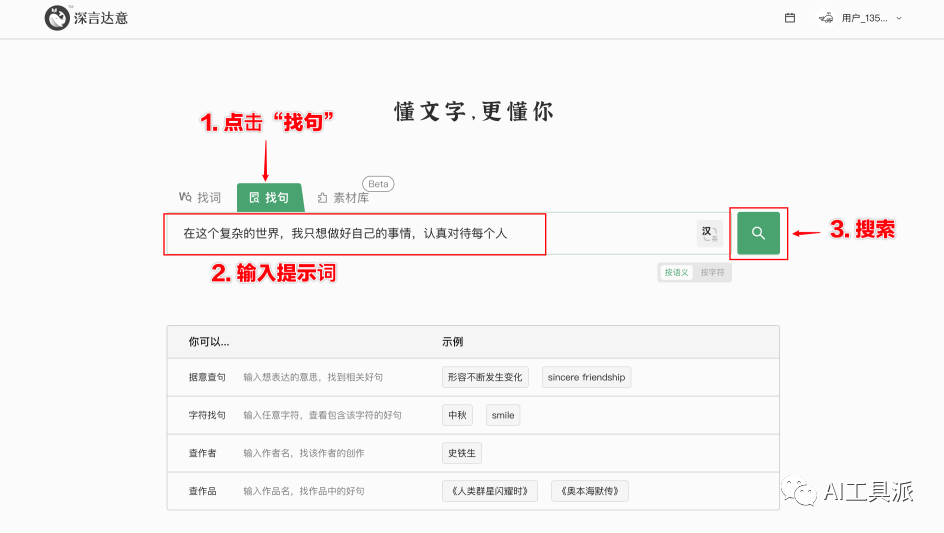Try example author 史铁生
944x533 pixels.
click(462, 453)
